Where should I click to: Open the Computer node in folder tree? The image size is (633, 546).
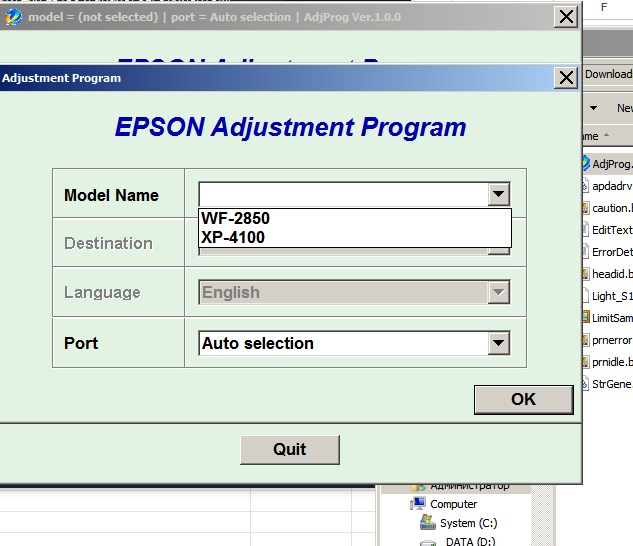[x=453, y=504]
